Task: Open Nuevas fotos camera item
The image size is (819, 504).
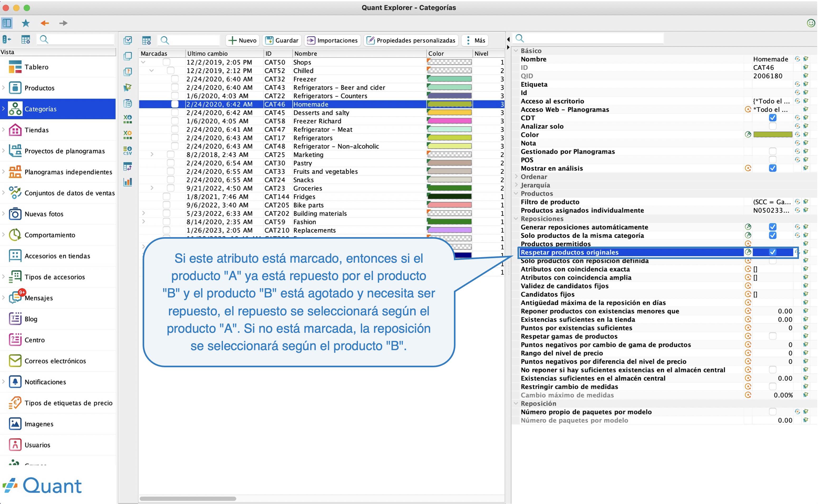Action: pos(58,214)
